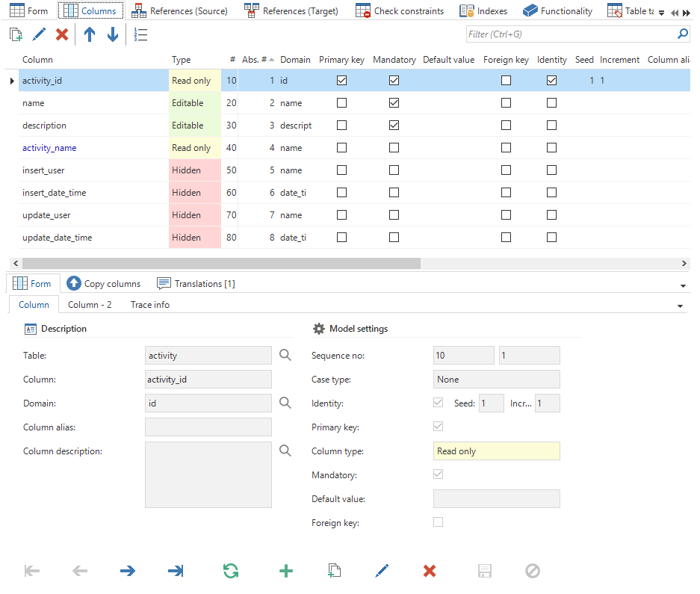Go to last record arrow button
Image resolution: width=700 pixels, height=594 pixels.
[x=176, y=571]
